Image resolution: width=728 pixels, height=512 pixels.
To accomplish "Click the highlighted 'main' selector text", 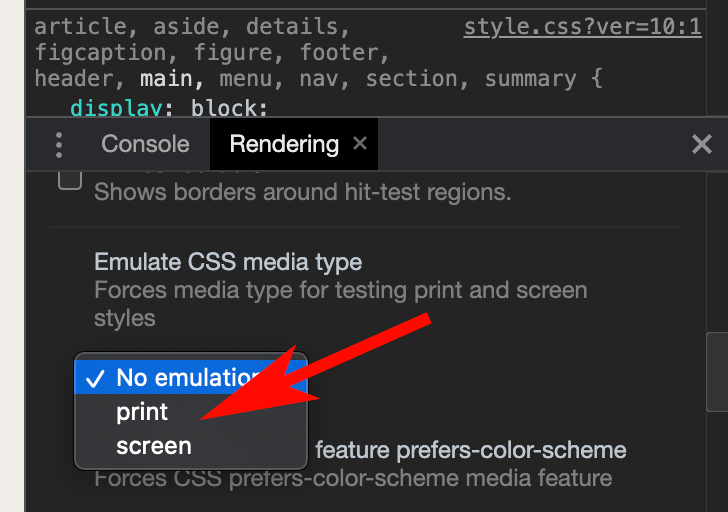I will coord(166,78).
